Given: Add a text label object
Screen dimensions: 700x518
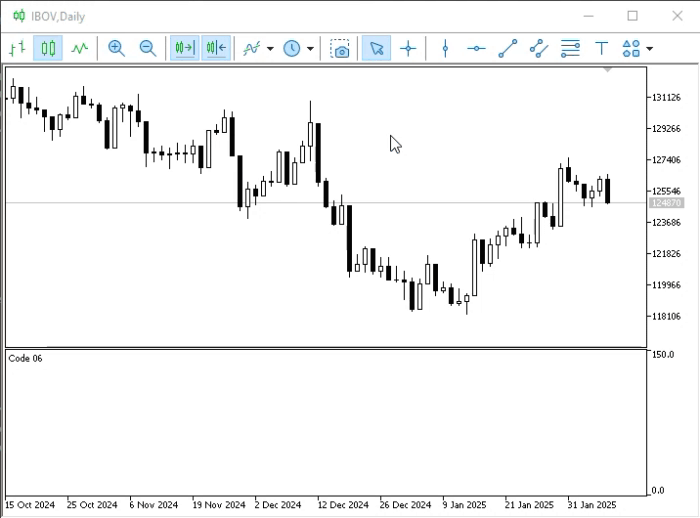Looking at the screenshot, I should [x=601, y=48].
